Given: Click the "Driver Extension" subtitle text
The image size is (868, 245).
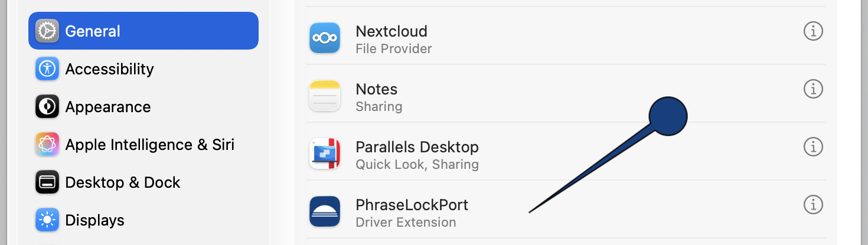Looking at the screenshot, I should click(x=406, y=223).
